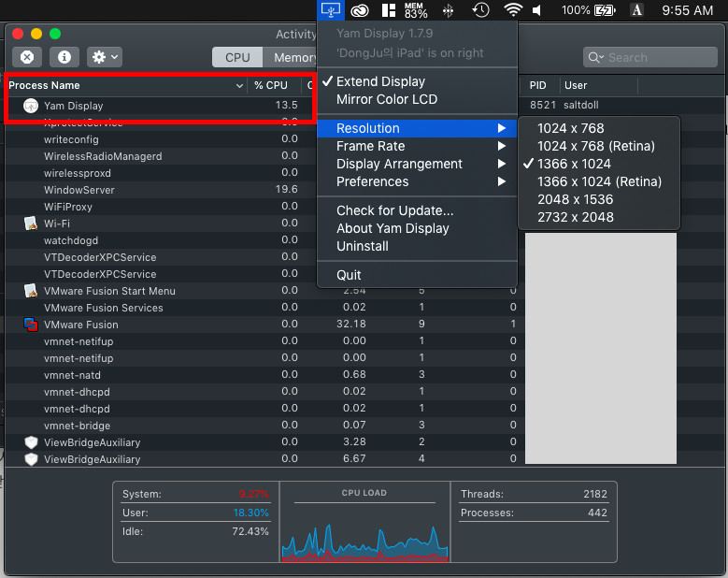This screenshot has height=578, width=728.
Task: Select the WiFiProxy process row
Action: pos(161,207)
